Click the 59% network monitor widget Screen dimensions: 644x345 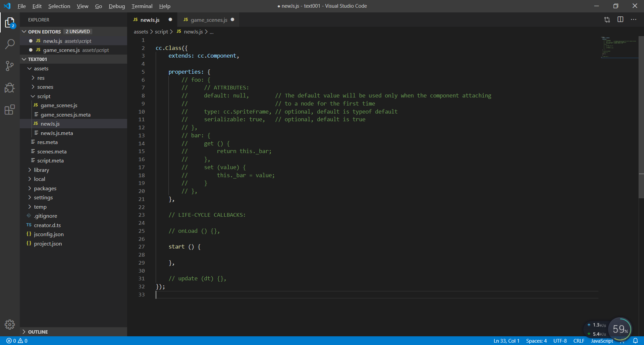tap(620, 329)
